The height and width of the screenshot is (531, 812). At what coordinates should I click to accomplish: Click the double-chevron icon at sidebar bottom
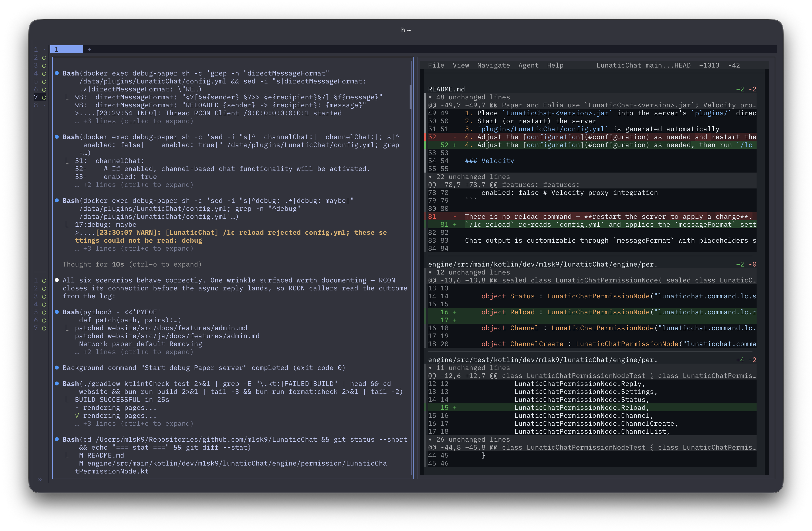pos(40,479)
